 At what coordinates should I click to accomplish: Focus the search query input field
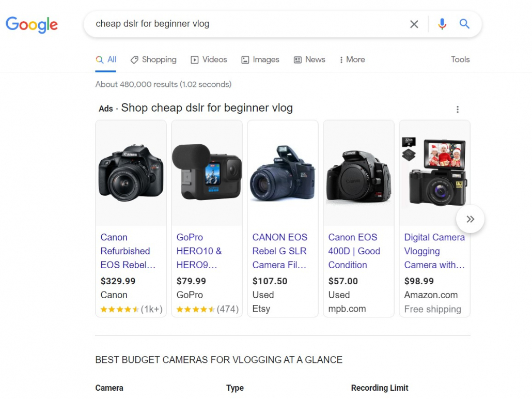pyautogui.click(x=248, y=24)
